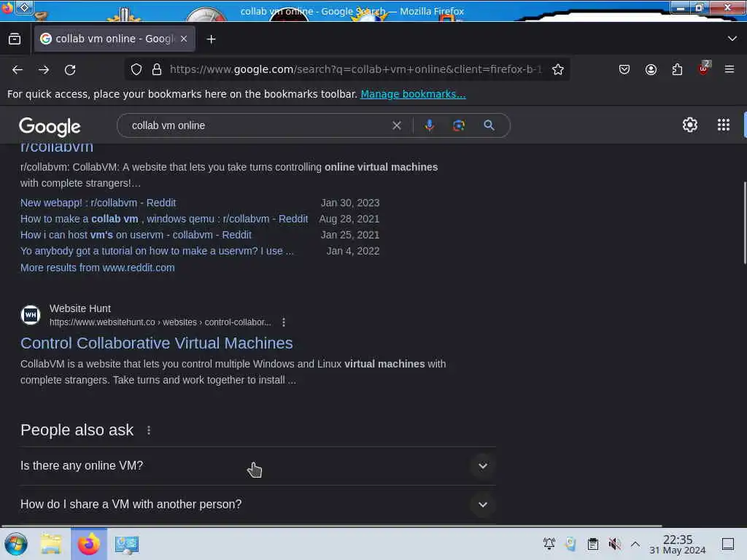The width and height of the screenshot is (747, 560).
Task: Clear the Google search box
Action: 396,125
